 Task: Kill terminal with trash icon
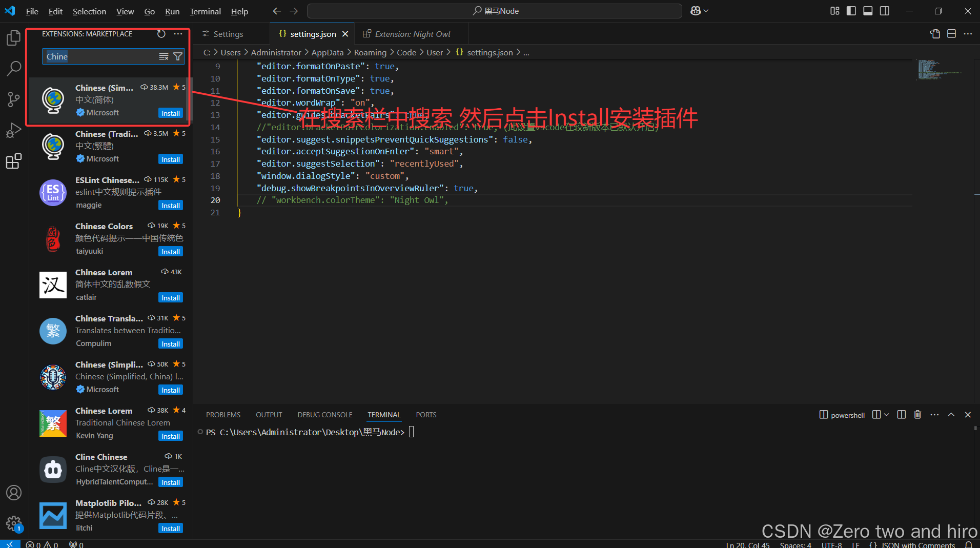click(917, 415)
